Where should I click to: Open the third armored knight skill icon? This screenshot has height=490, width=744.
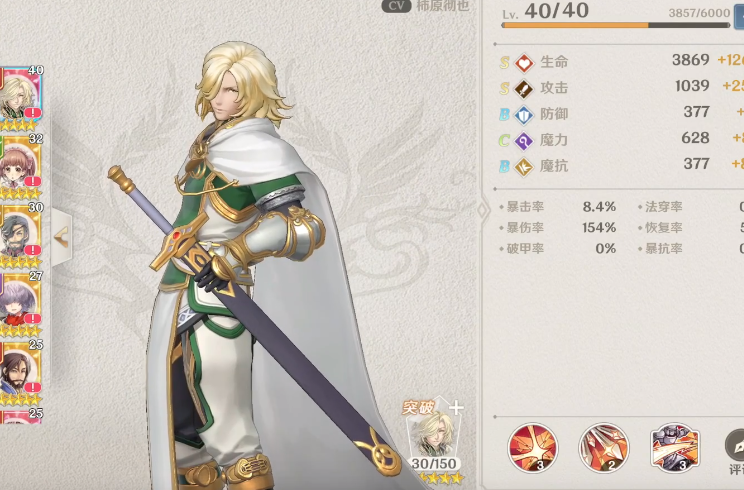(x=674, y=448)
